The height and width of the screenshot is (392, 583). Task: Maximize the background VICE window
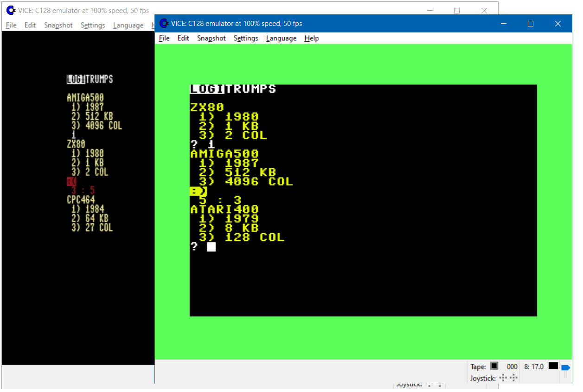[x=457, y=11]
